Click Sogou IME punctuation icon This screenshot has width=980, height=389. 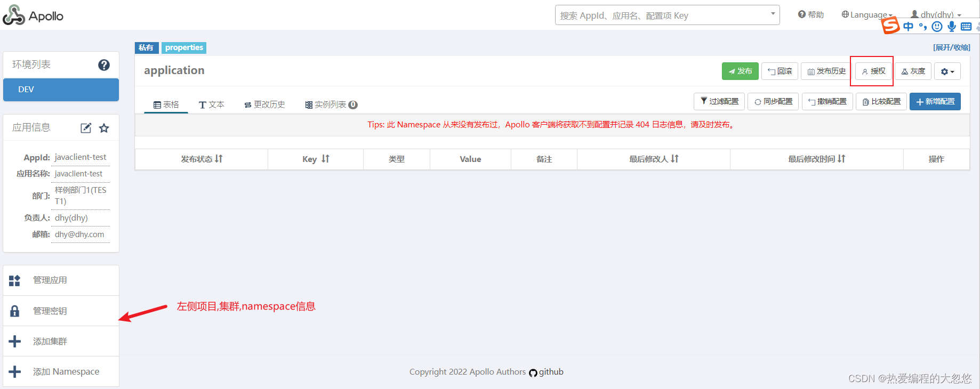click(x=922, y=27)
